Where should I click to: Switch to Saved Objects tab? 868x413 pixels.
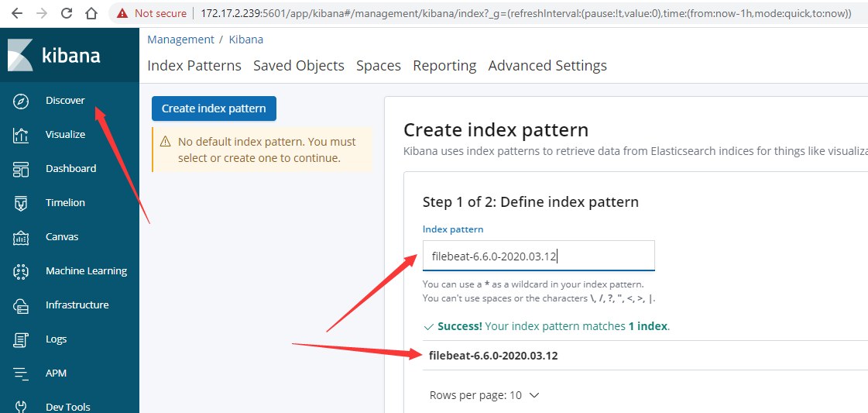click(x=299, y=65)
